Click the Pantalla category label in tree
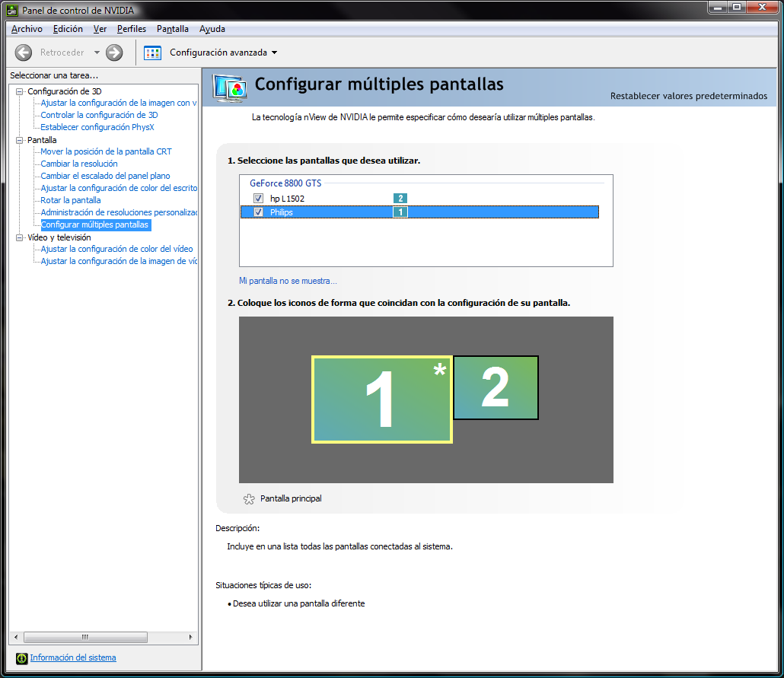Screen dimensions: 784x678 pos(42,140)
